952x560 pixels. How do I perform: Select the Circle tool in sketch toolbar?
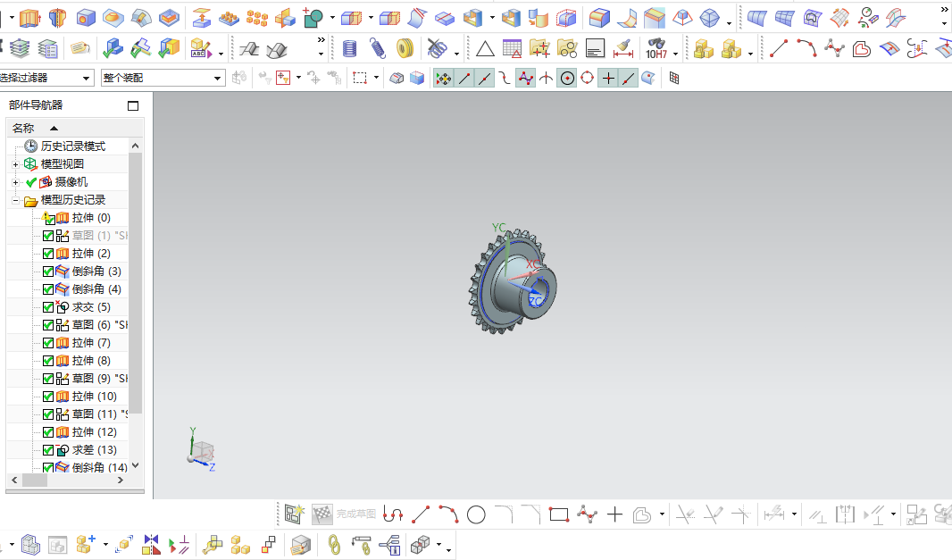tap(476, 515)
